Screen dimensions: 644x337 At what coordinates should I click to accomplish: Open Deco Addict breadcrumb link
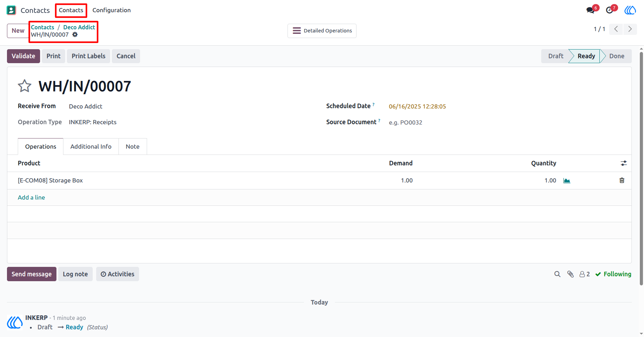79,27
